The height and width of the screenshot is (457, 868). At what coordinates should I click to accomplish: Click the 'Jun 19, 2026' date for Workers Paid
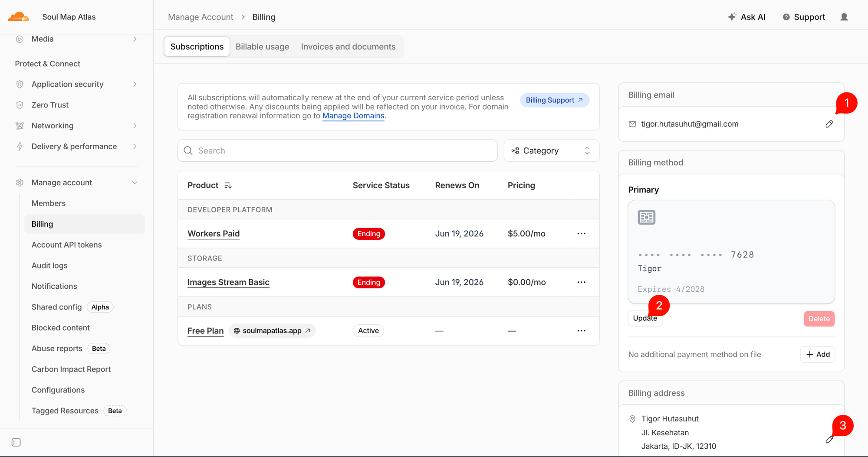pyautogui.click(x=459, y=234)
